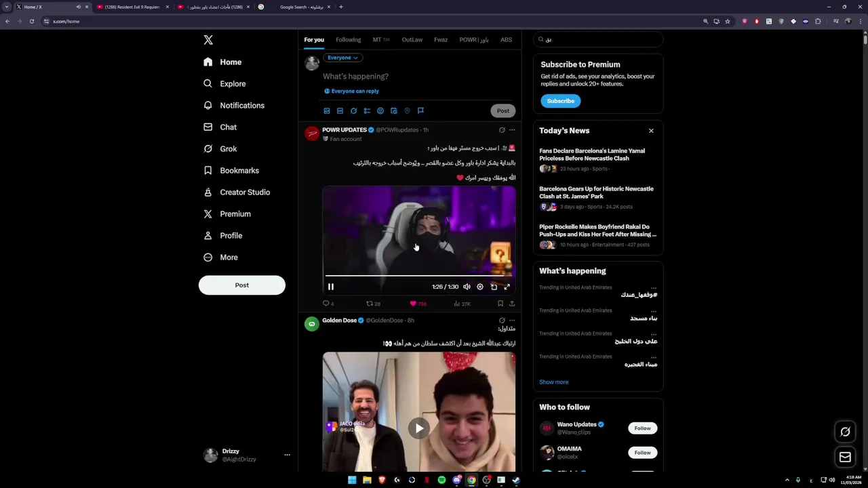
Task: Switch to the ABS tab
Action: 507,40
